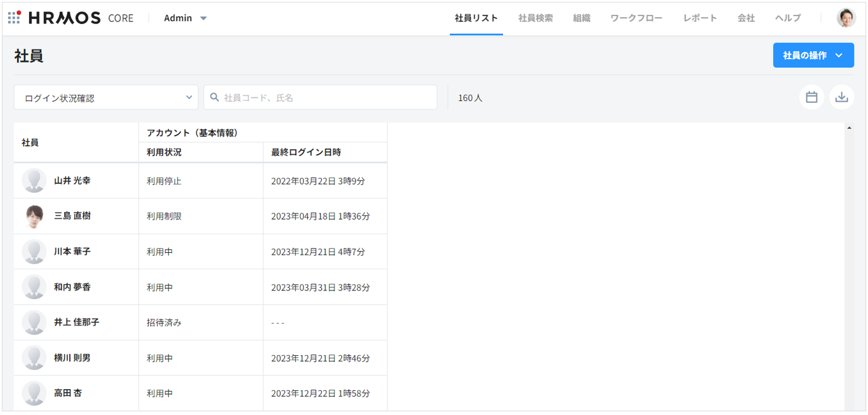
Task: Go to the レポート tab
Action: point(700,18)
